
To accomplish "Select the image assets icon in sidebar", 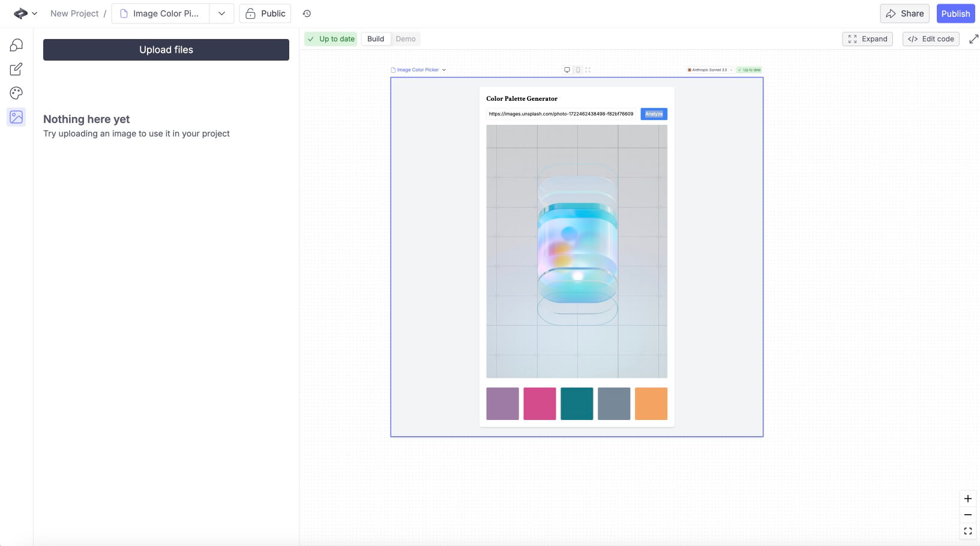I will tap(16, 117).
